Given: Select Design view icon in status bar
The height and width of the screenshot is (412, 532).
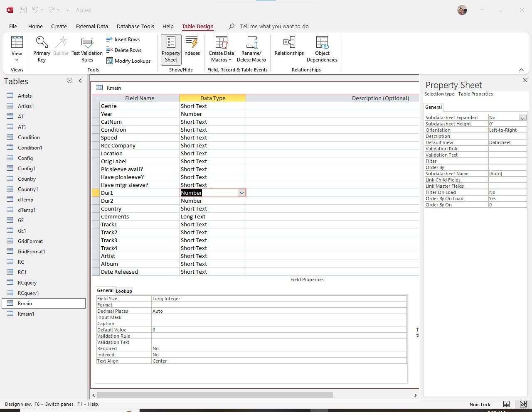Looking at the screenshot, I should [x=523, y=404].
